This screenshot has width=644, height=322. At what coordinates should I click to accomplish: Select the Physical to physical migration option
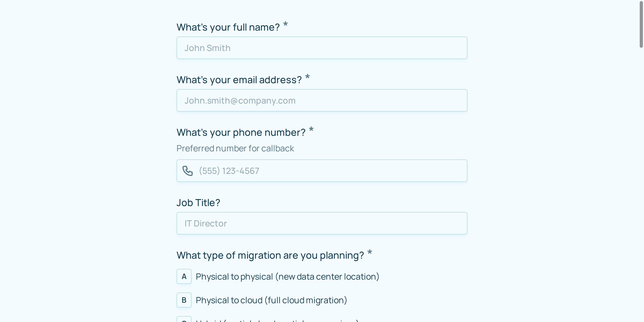[x=287, y=276]
